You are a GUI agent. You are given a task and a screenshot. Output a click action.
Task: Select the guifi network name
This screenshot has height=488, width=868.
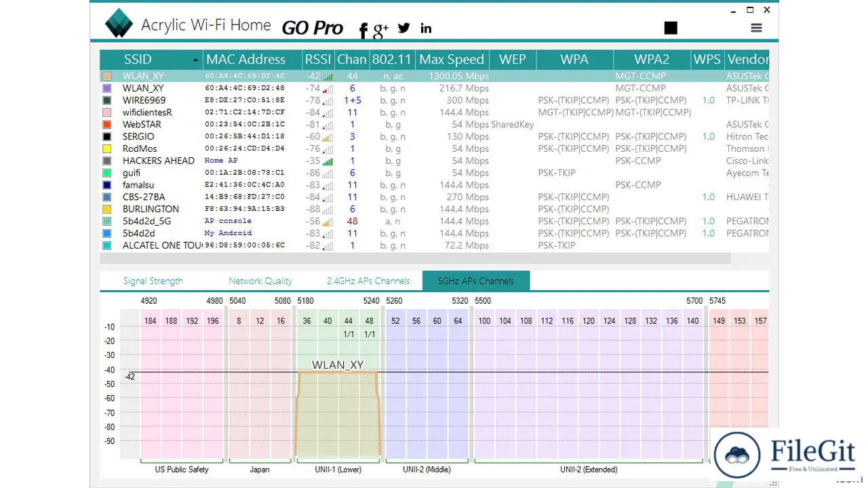132,173
